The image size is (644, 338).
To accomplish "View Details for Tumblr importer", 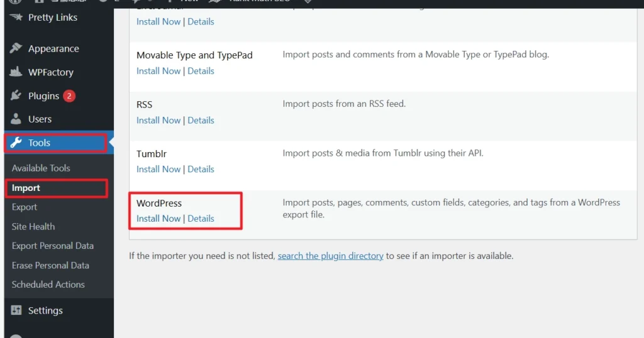I will pyautogui.click(x=201, y=169).
